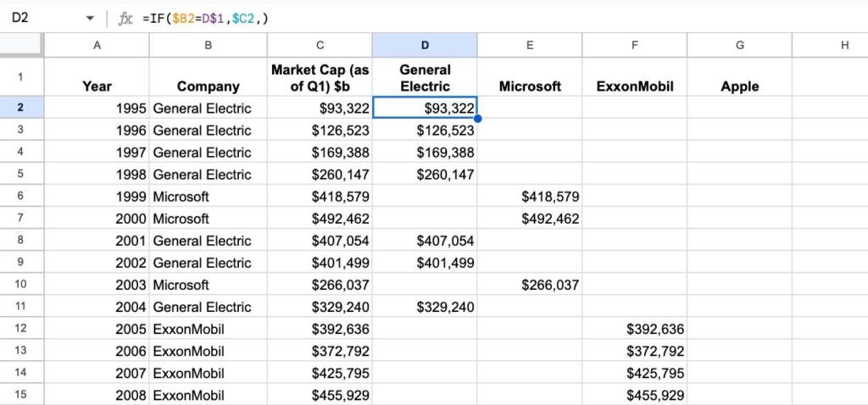Screen dimensions: 868x405
Task: Click Microsoft in the 2003 row
Action: click(209, 285)
